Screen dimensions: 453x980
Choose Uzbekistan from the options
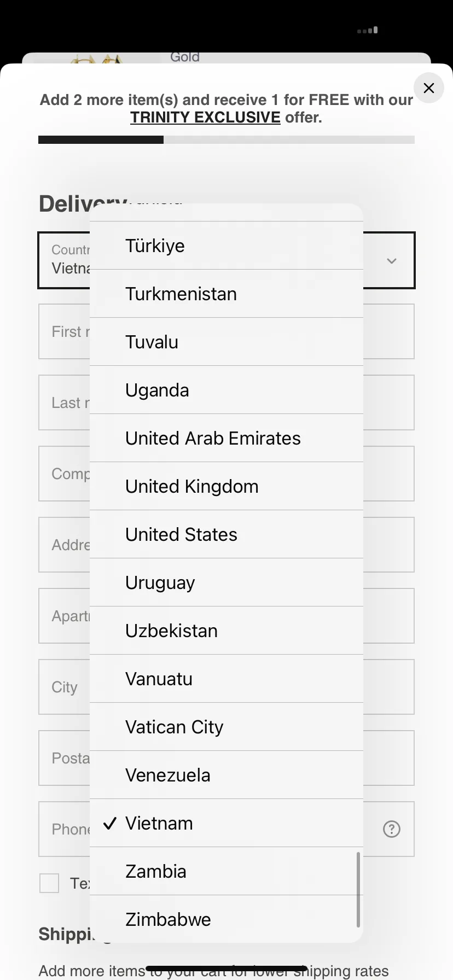226,631
